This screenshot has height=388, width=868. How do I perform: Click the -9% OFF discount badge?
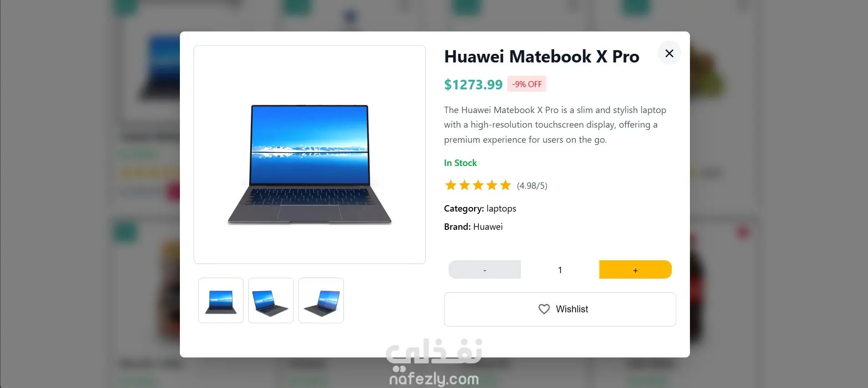527,84
